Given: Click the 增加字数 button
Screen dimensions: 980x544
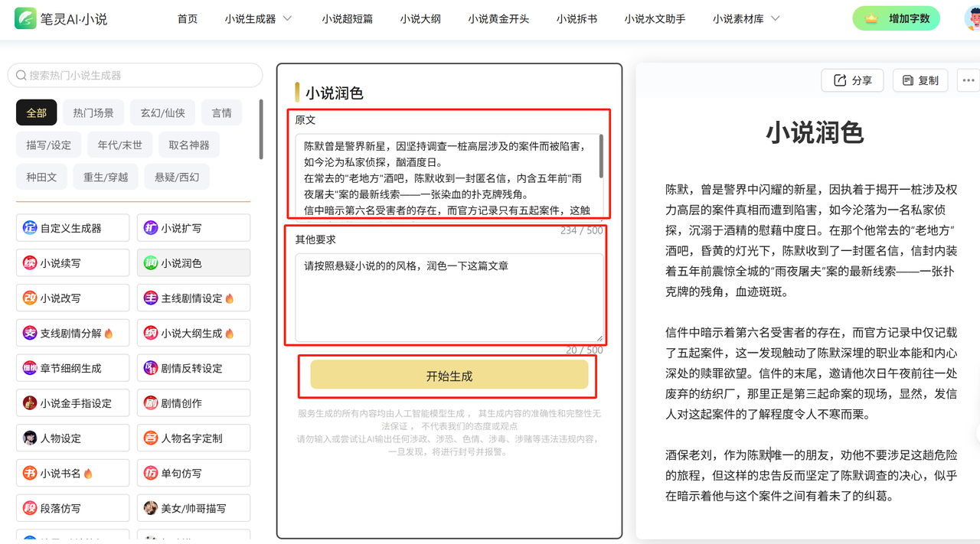Looking at the screenshot, I should (896, 18).
